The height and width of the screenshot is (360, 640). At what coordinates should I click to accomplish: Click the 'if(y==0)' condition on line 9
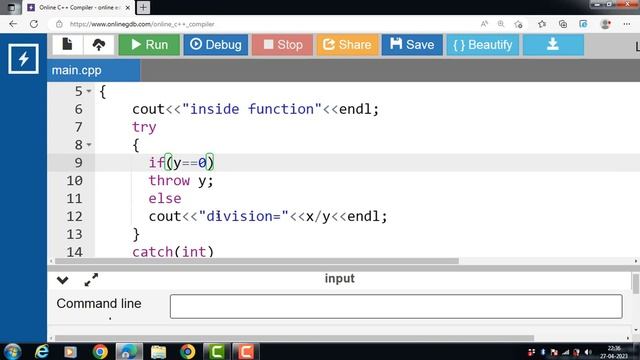[x=181, y=162]
